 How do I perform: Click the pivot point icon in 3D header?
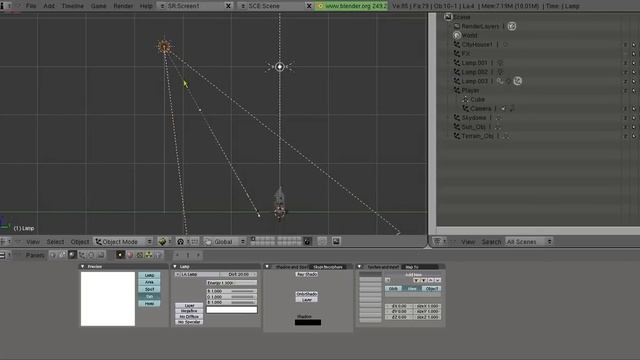coord(180,242)
